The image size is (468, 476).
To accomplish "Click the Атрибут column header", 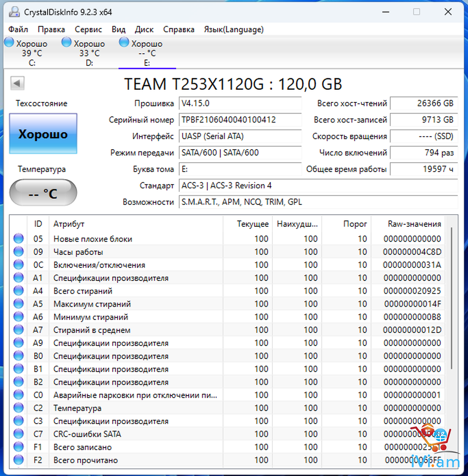I will 136,224.
